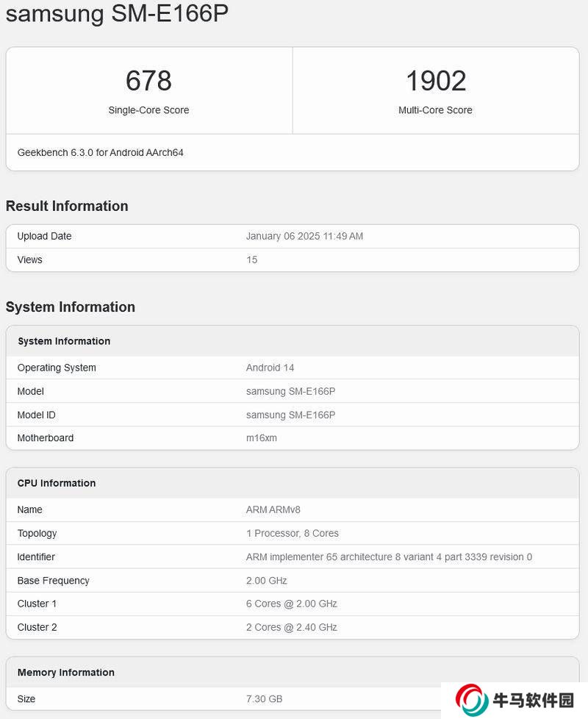
Task: Click the samsung SM-E166P page title
Action: click(x=118, y=14)
